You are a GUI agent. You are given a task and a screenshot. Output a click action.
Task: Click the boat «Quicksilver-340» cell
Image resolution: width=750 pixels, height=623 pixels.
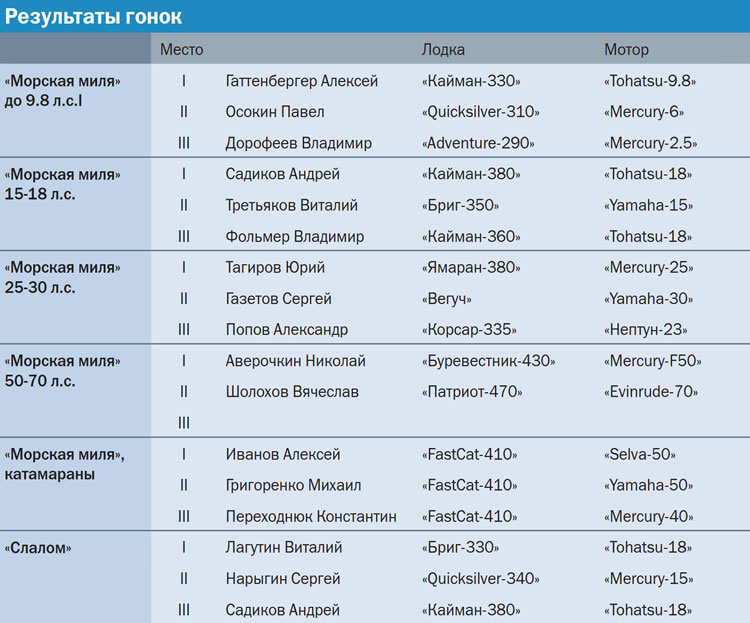click(481, 578)
